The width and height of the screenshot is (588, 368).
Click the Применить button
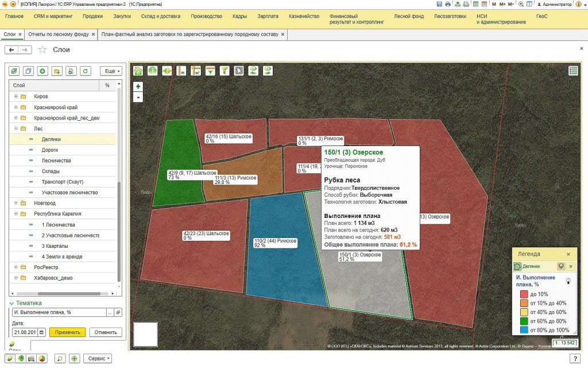click(x=68, y=332)
